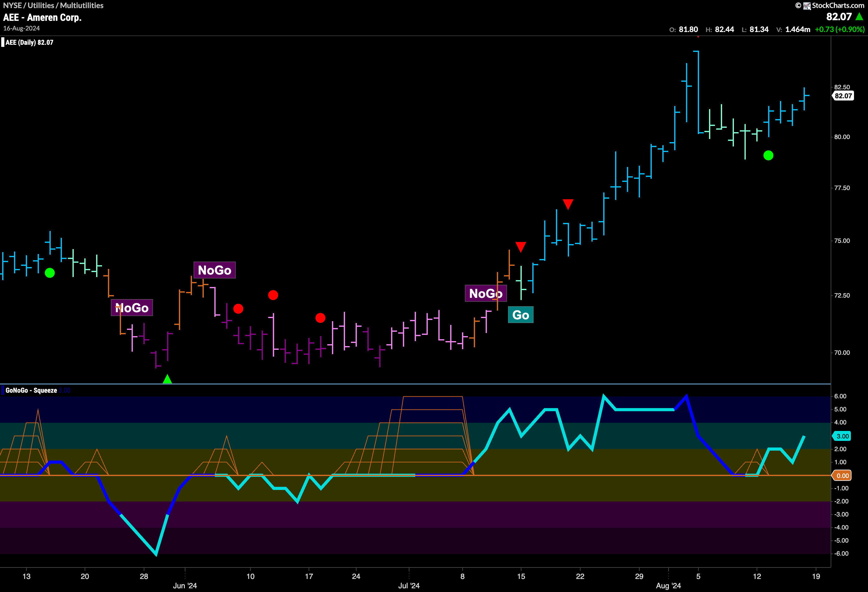Click the 'NoGo' label near early June peak
This screenshot has width=868, height=592.
[x=215, y=270]
